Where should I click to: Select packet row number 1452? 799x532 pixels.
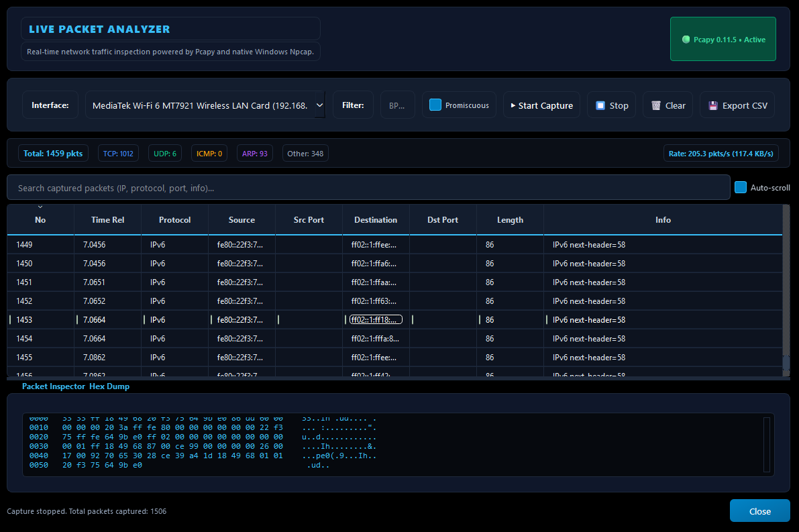pyautogui.click(x=394, y=301)
